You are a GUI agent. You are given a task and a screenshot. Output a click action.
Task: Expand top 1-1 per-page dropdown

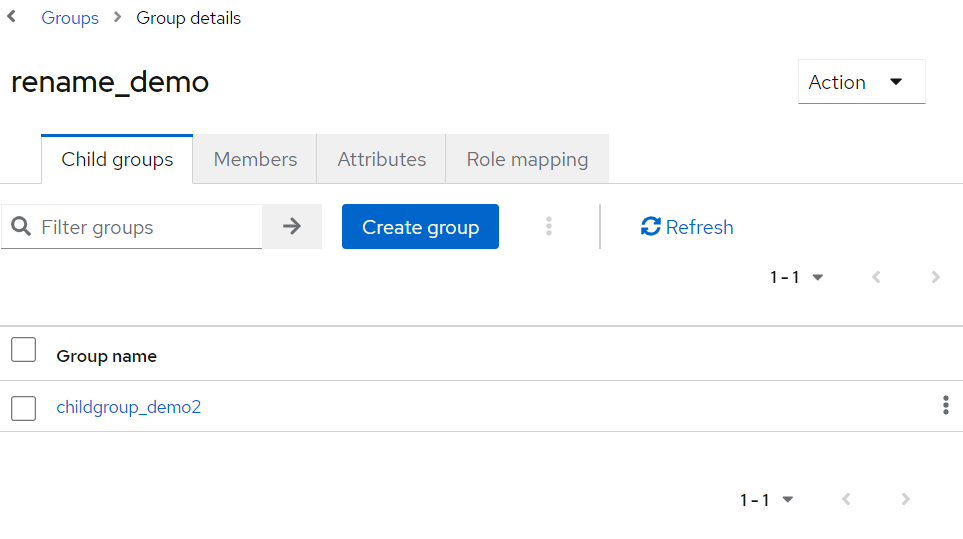pos(797,277)
